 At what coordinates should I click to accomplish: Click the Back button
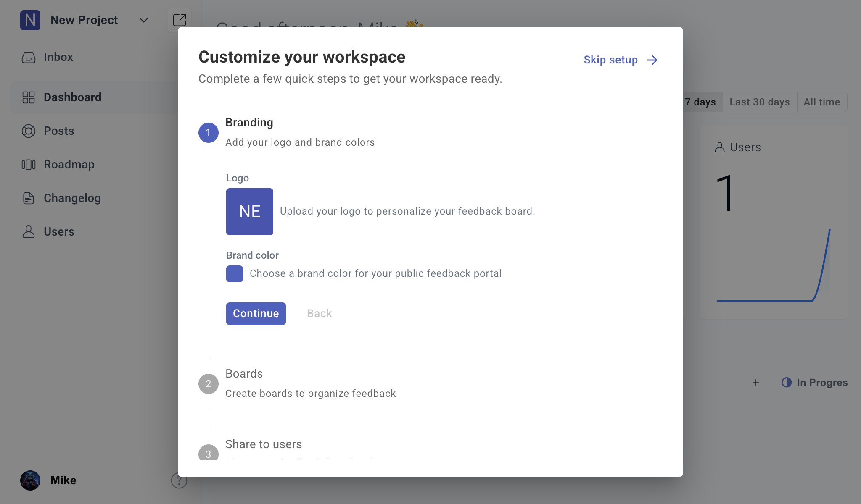320,314
